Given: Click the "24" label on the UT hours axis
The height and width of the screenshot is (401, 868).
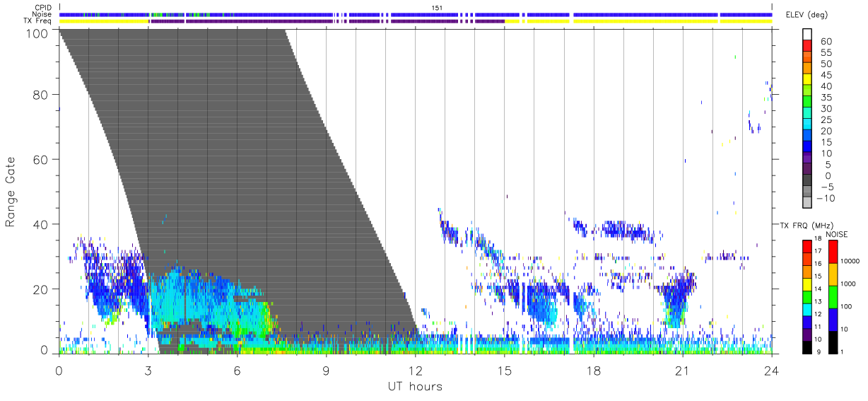Looking at the screenshot, I should (x=771, y=370).
